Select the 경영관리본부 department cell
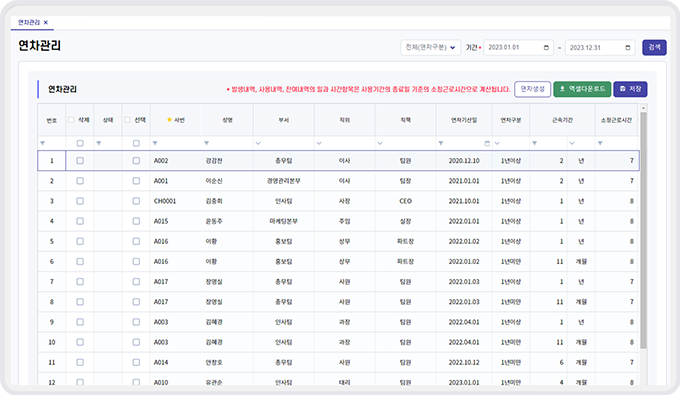Screen dimensions: 680x395 click(x=284, y=181)
